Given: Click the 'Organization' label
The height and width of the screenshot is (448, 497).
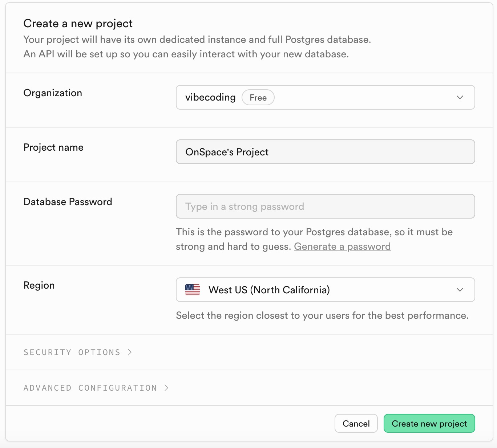Looking at the screenshot, I should (x=53, y=93).
